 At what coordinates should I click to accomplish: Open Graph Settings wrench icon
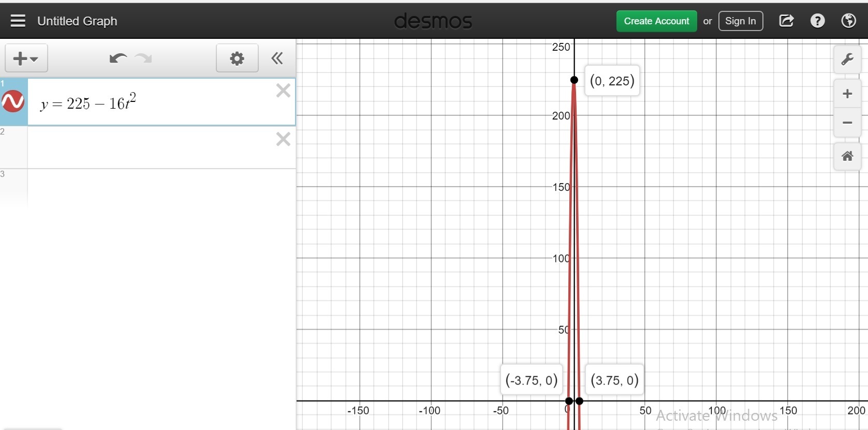click(847, 59)
